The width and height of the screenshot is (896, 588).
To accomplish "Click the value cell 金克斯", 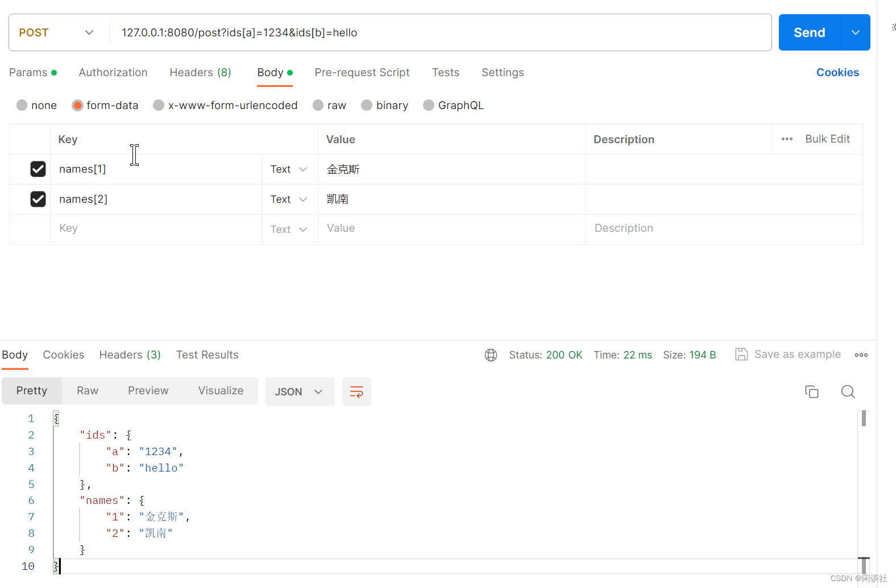I will tap(452, 169).
